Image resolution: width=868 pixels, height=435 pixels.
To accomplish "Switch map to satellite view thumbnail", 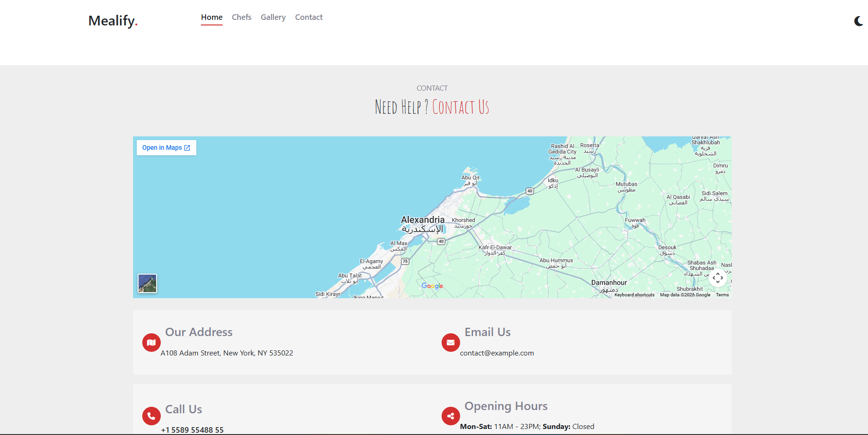I will pos(147,283).
